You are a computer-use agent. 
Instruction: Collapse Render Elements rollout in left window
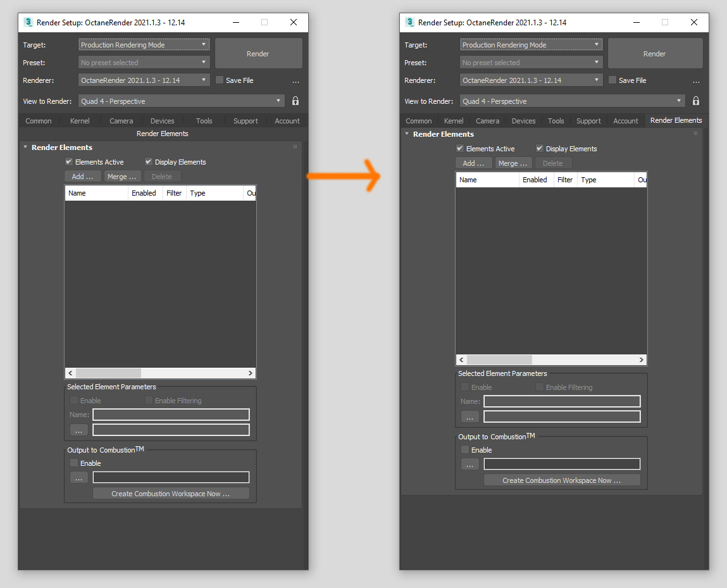point(25,147)
